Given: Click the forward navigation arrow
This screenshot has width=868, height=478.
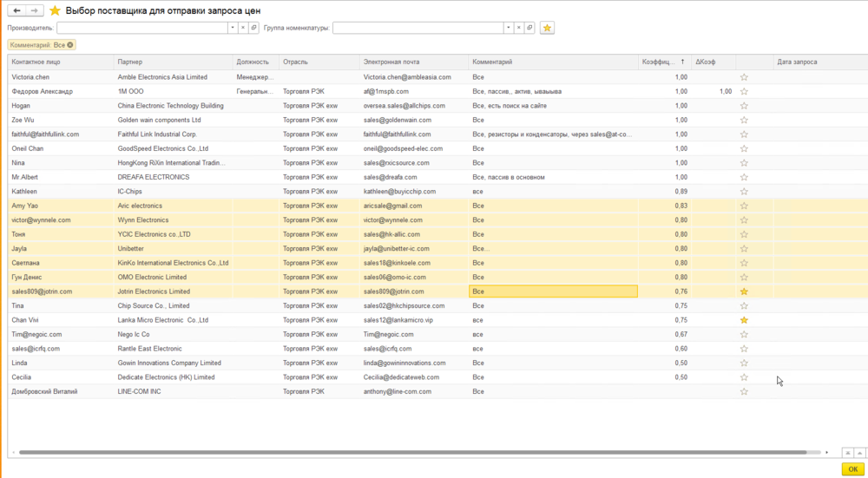Looking at the screenshot, I should pos(34,10).
